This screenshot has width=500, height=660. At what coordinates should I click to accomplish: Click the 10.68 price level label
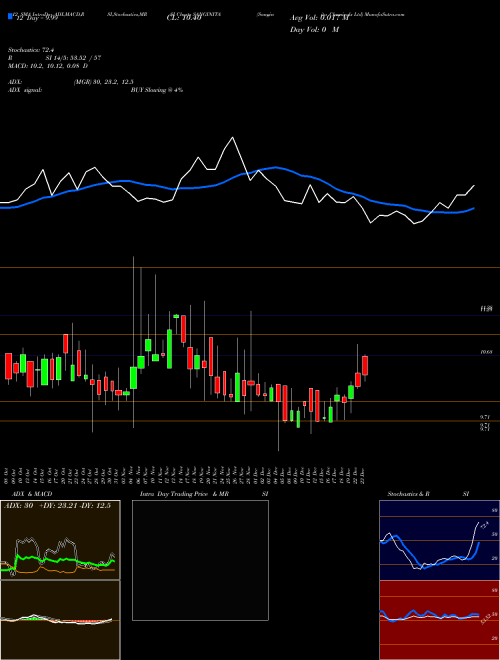(487, 352)
